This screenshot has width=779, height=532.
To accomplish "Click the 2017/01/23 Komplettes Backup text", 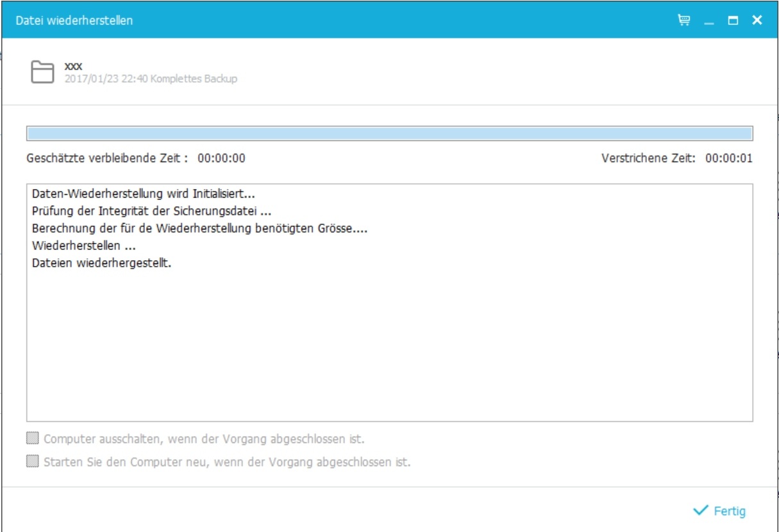I will click(x=151, y=79).
